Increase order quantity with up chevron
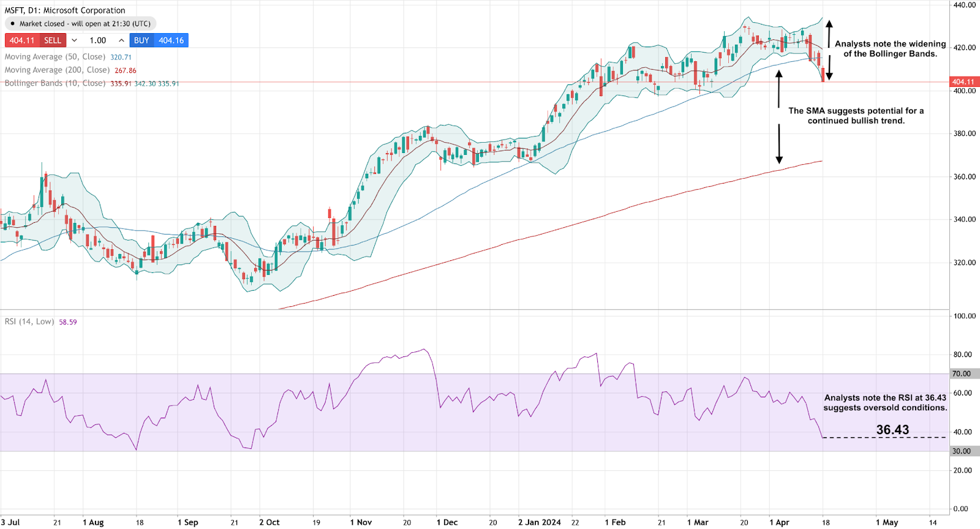 pos(121,40)
